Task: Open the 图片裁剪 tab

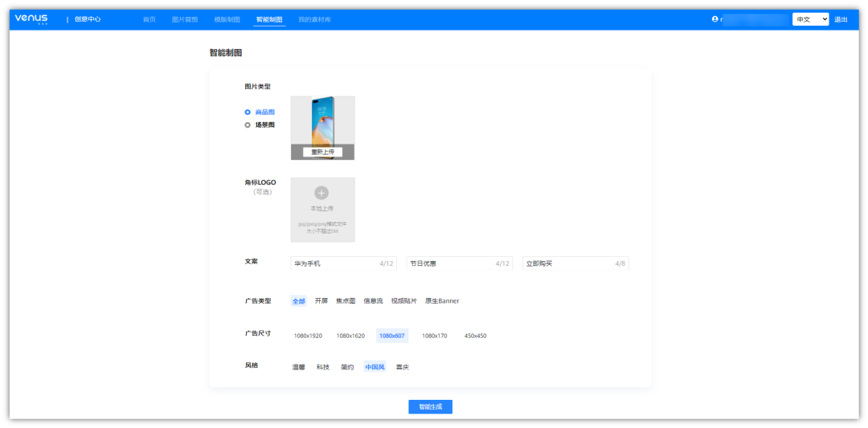Action: [185, 19]
